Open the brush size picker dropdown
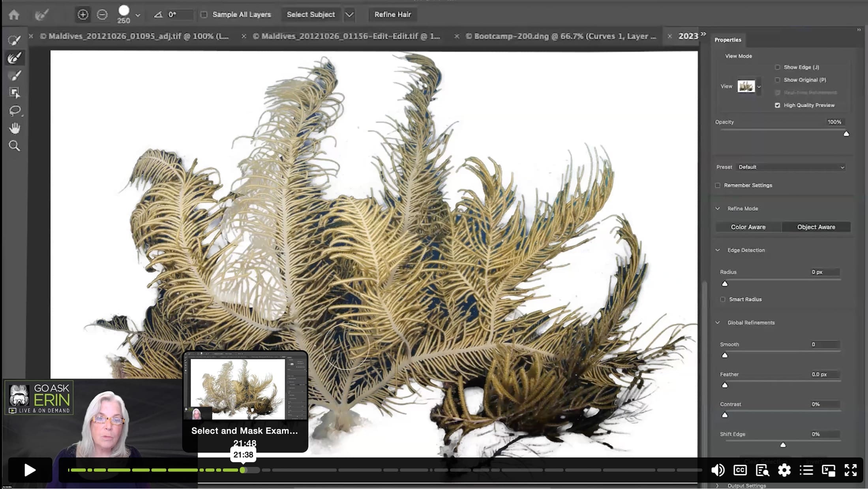The image size is (868, 489). 138,15
